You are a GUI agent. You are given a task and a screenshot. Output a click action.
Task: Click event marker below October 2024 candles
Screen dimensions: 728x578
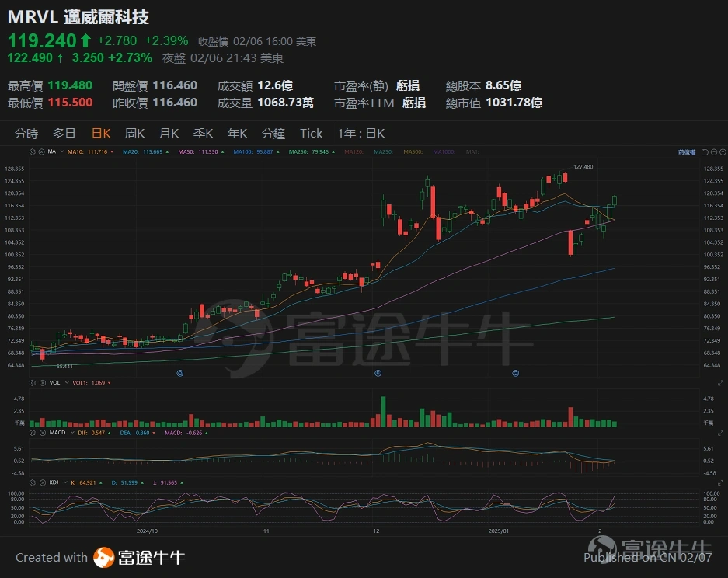coord(180,373)
